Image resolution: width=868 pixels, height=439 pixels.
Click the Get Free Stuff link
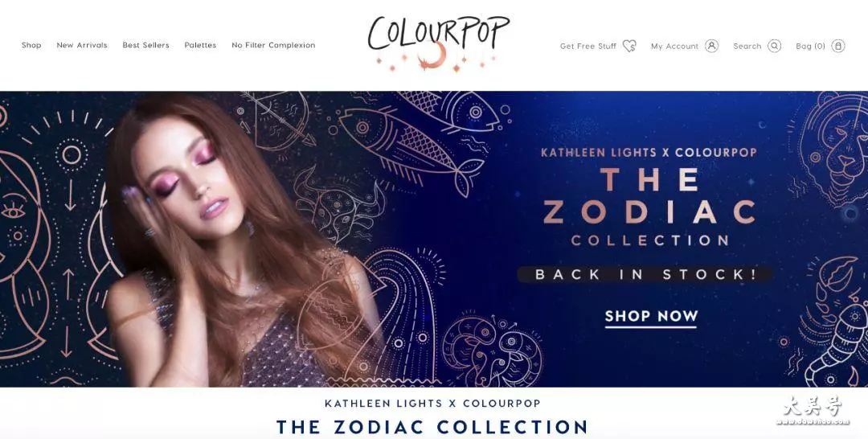588,47
